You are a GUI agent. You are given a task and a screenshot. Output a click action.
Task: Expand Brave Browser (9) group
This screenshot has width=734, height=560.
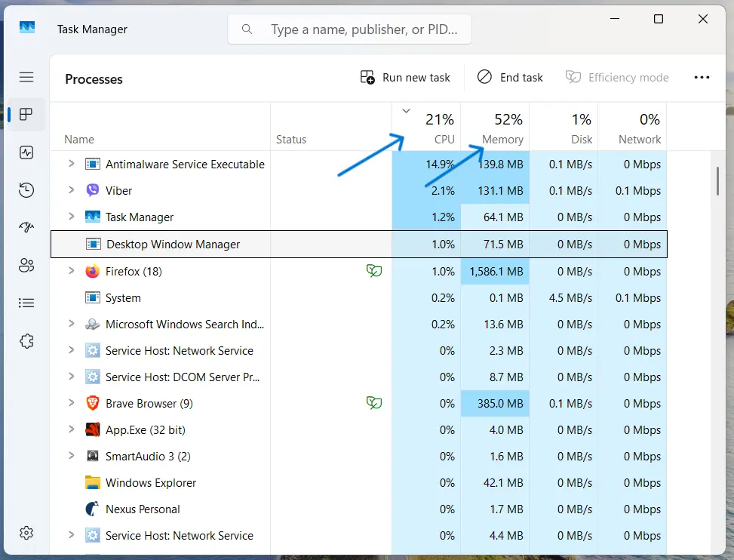pyautogui.click(x=71, y=403)
